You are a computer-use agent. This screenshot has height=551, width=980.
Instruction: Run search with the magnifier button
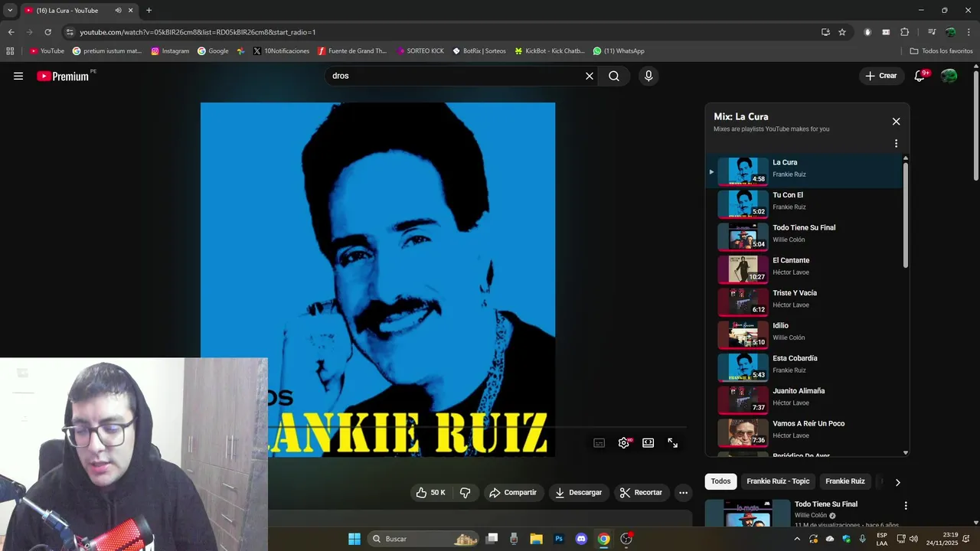[614, 76]
